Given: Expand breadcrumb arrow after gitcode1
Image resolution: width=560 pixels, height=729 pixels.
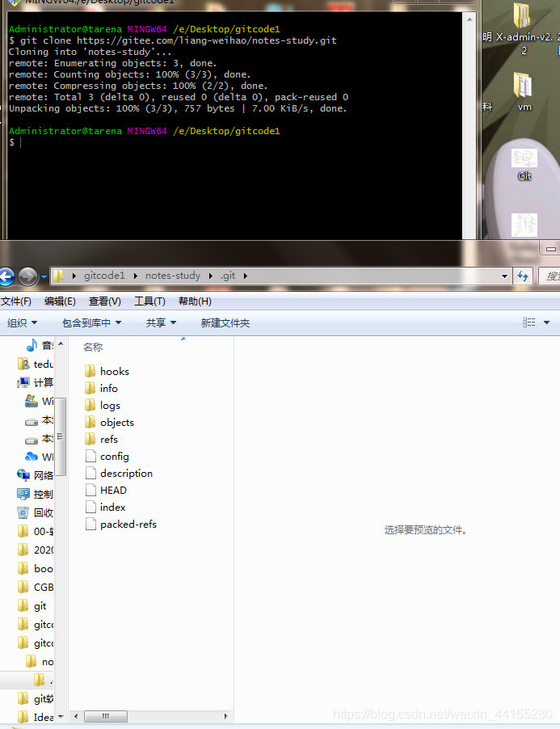Looking at the screenshot, I should [x=135, y=276].
